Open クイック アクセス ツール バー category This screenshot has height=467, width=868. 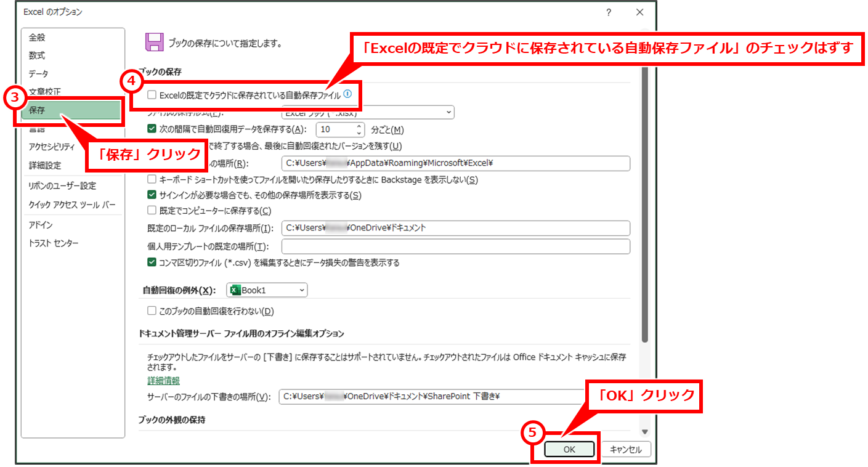pyautogui.click(x=73, y=205)
